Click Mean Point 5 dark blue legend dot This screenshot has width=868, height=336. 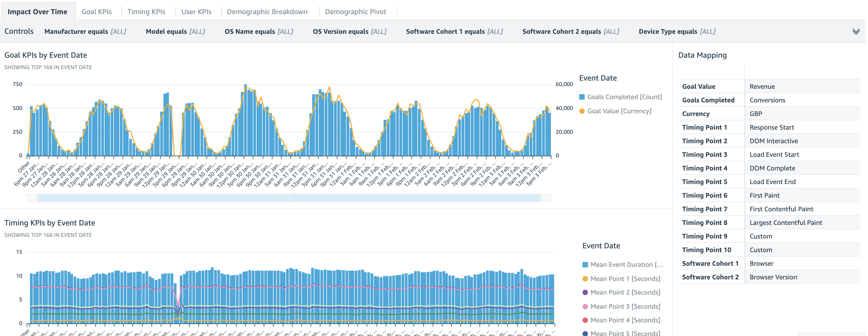click(585, 333)
